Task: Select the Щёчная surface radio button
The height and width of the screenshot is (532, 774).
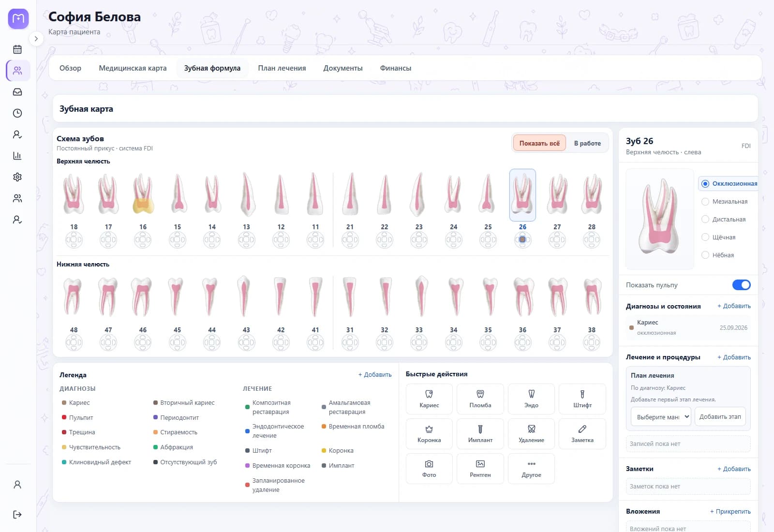Action: pyautogui.click(x=705, y=237)
